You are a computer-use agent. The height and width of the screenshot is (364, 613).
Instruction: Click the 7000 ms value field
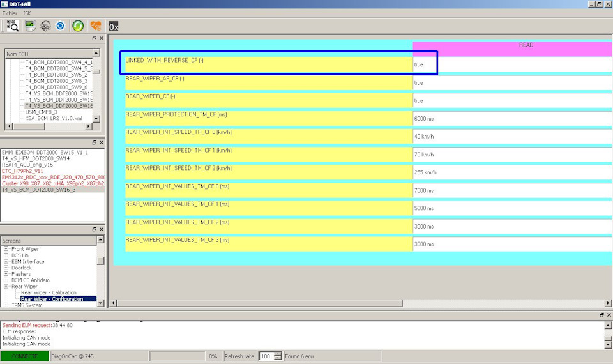[512, 190]
